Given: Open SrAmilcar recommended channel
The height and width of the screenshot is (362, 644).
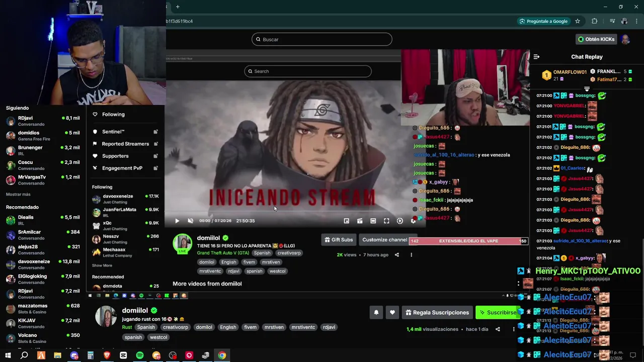Looking at the screenshot, I should tap(43, 235).
